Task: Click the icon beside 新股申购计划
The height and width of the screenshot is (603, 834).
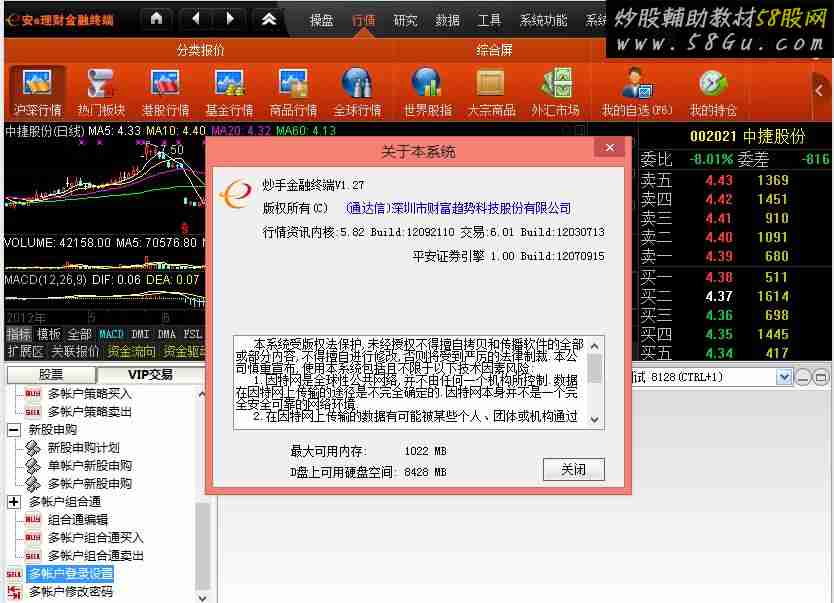Action: pyautogui.click(x=33, y=448)
